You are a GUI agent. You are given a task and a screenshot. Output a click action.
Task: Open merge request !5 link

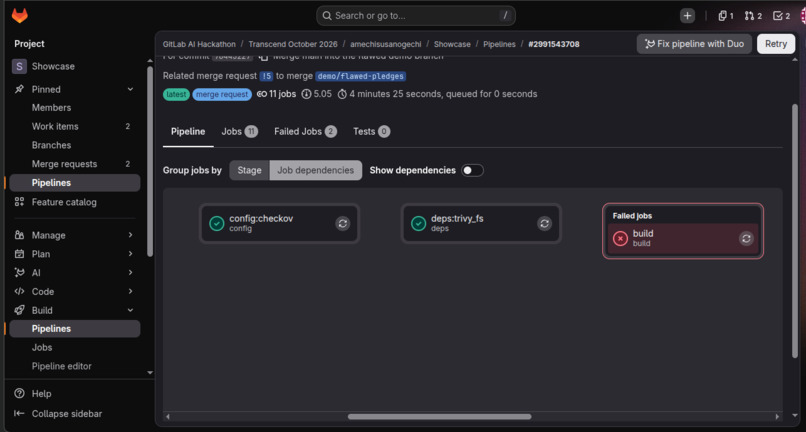[x=266, y=76]
